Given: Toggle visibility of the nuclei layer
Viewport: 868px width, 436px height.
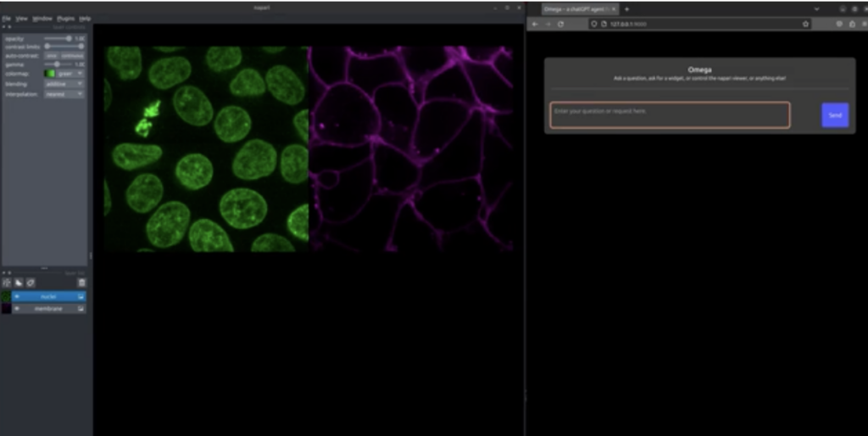Looking at the screenshot, I should 17,297.
